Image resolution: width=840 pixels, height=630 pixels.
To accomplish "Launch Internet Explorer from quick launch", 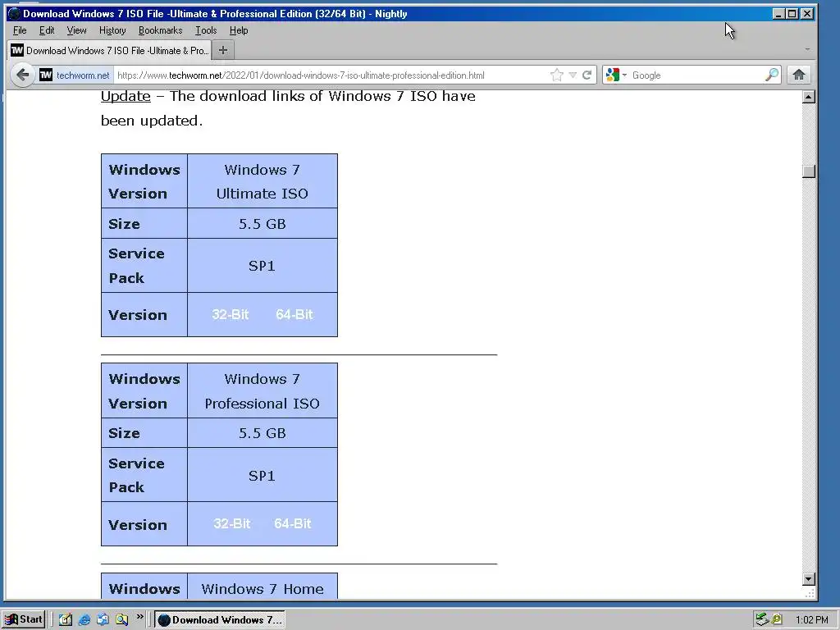I will [84, 620].
